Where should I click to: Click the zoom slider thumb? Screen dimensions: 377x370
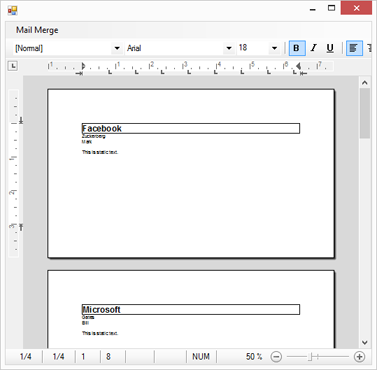[310, 357]
